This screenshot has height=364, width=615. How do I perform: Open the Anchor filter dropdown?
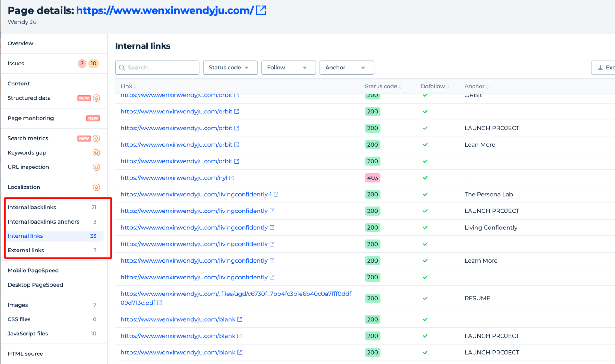point(347,68)
